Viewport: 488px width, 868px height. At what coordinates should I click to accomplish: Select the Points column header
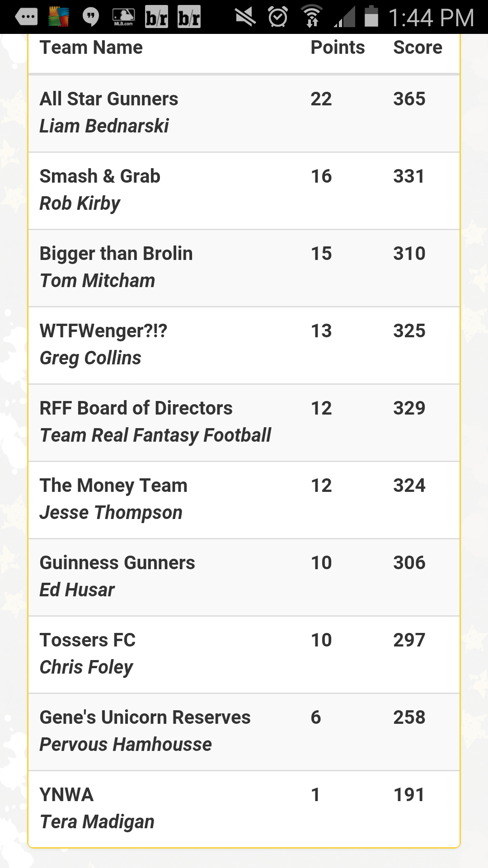pos(338,47)
